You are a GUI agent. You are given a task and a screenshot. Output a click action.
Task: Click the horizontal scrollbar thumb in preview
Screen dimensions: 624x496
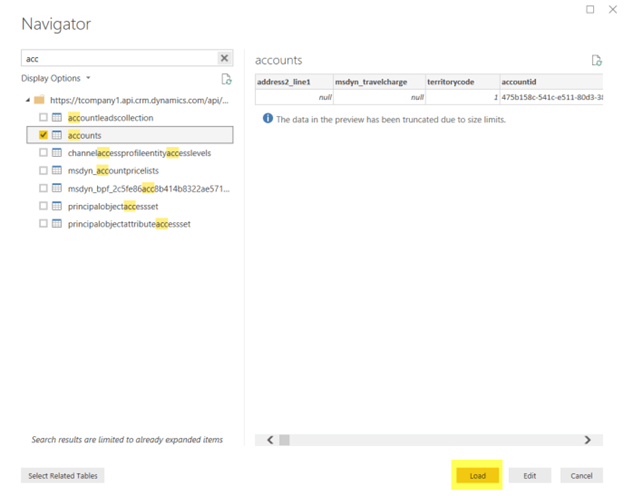click(284, 440)
